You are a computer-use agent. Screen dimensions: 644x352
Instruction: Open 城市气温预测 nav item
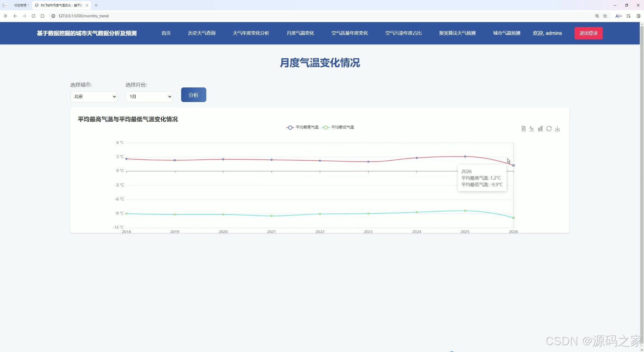point(506,33)
